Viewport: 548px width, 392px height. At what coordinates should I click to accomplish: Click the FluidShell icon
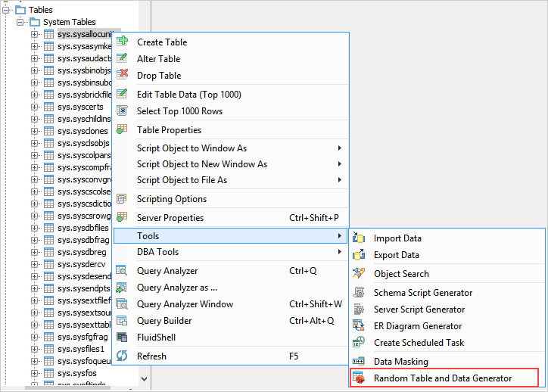click(x=122, y=338)
